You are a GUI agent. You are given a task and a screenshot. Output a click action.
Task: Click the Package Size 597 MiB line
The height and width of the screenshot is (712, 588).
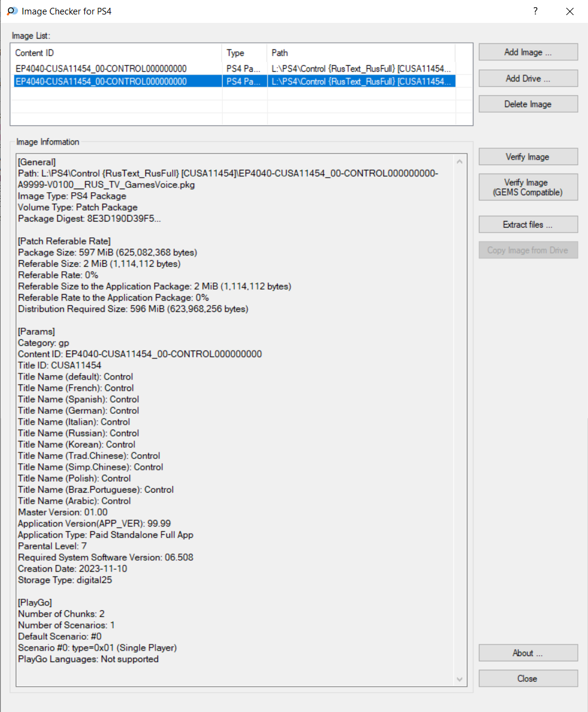[108, 252]
